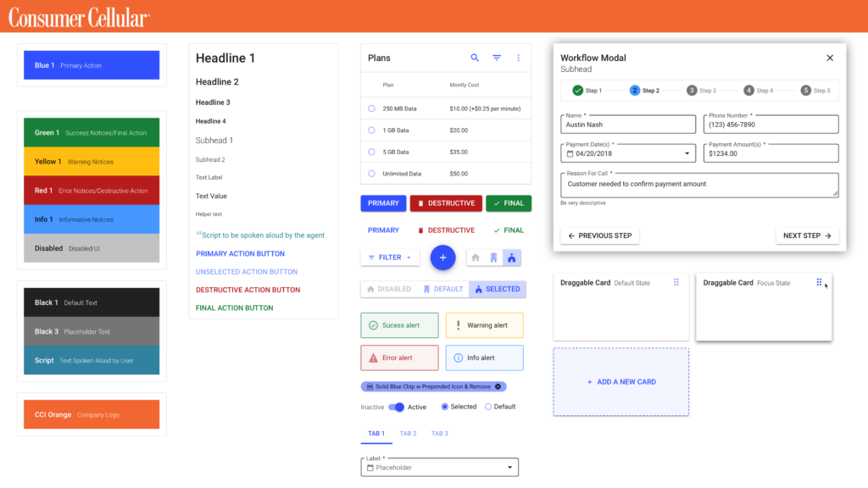
Task: Click the drag handle on Focus State card
Action: tap(819, 283)
